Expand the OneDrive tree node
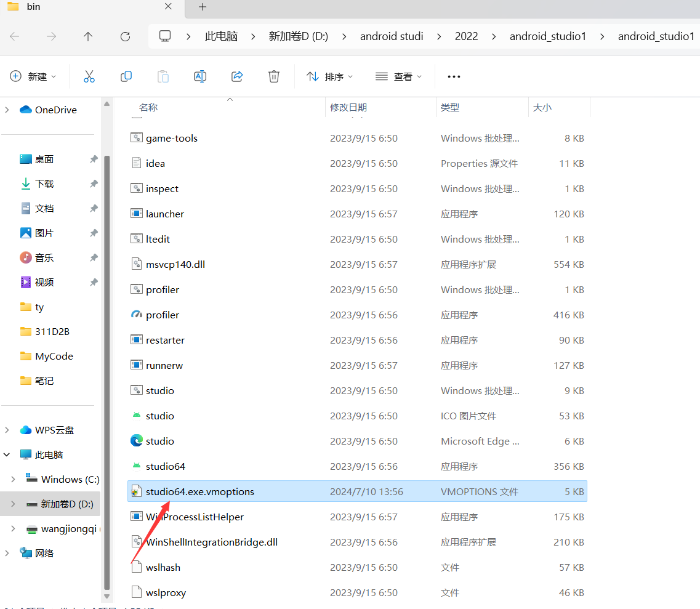 click(x=7, y=110)
